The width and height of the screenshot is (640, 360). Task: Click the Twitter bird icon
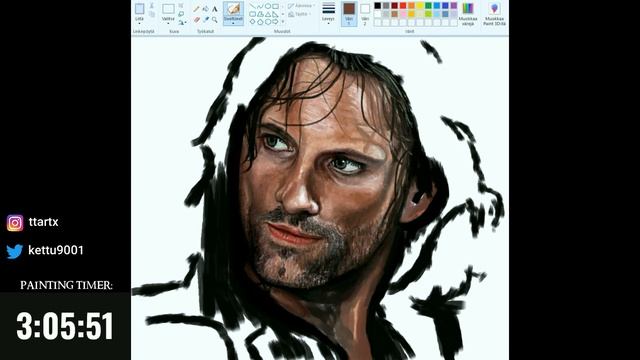15,251
